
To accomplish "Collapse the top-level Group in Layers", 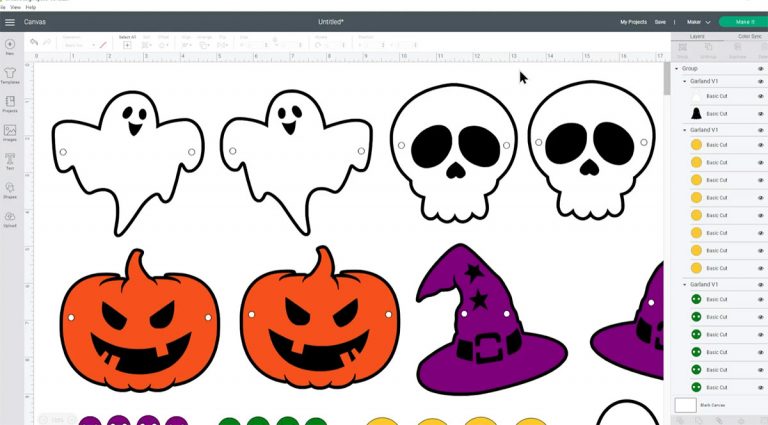I will click(677, 69).
